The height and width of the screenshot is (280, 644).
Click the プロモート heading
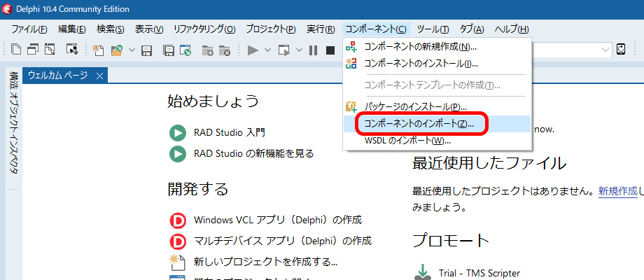[451, 241]
